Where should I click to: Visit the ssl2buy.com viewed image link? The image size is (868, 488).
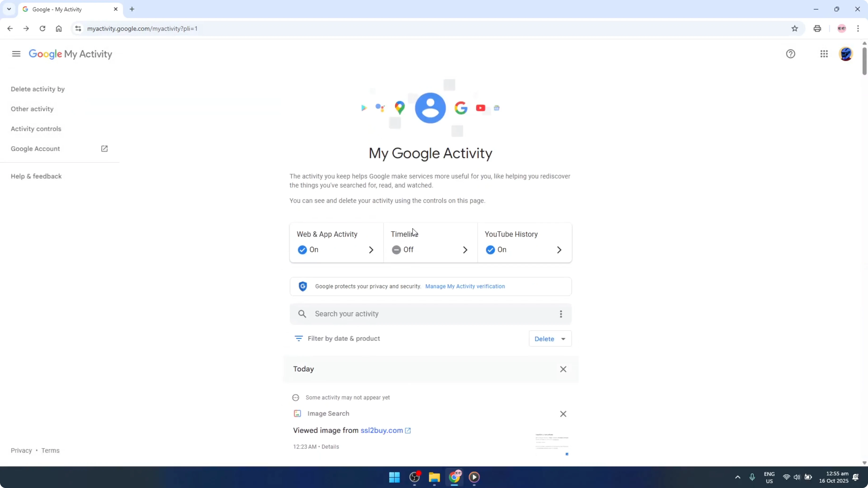[381, 430]
